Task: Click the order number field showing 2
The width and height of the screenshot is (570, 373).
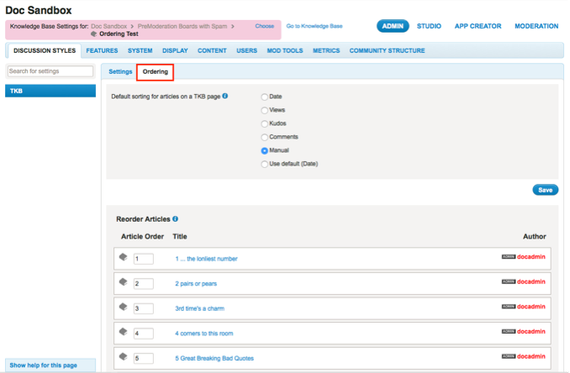Action: coord(143,284)
